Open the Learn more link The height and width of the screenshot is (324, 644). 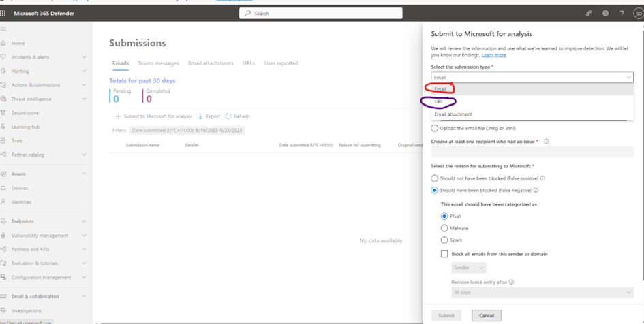[x=493, y=55]
